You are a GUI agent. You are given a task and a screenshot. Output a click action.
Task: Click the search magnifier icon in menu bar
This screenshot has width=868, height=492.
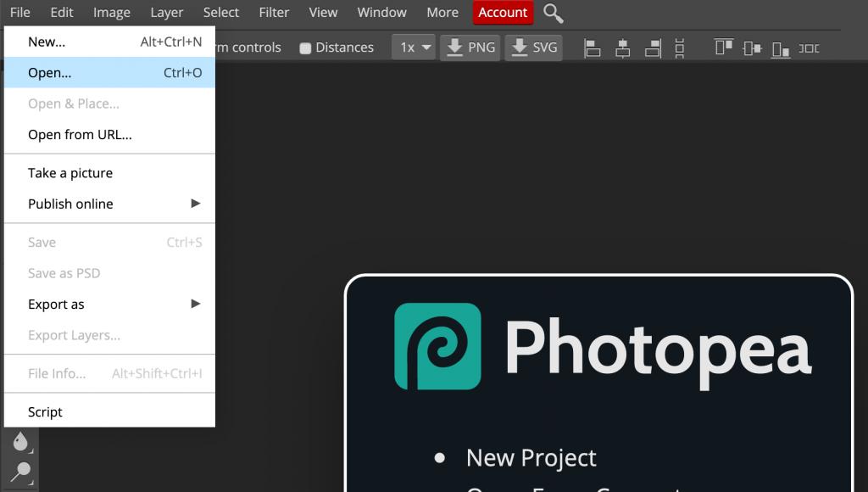pos(553,13)
